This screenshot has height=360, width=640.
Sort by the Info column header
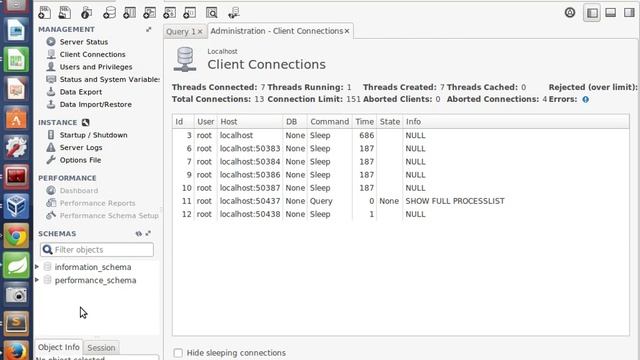516,122
